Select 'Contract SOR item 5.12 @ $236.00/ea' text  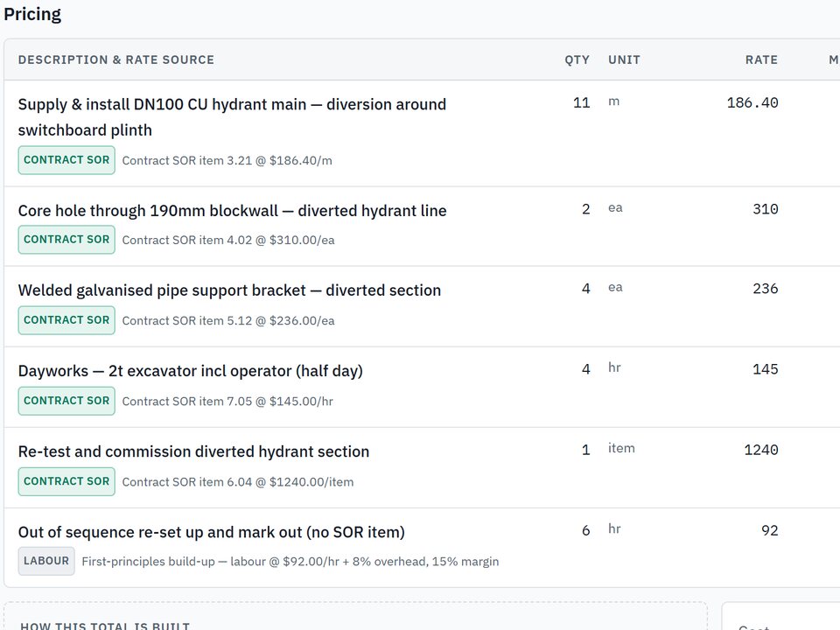(228, 321)
